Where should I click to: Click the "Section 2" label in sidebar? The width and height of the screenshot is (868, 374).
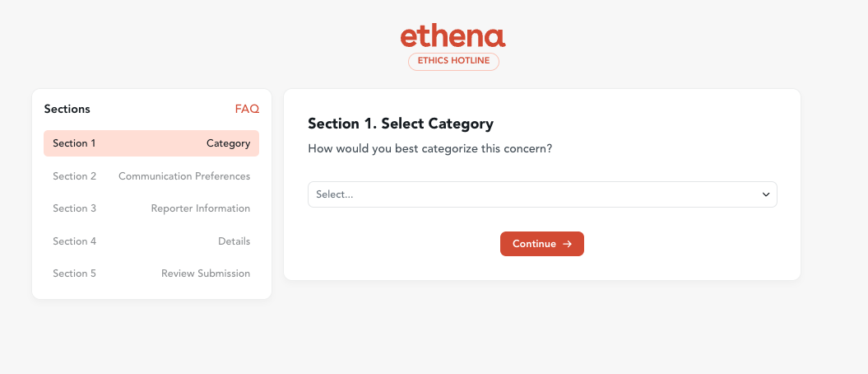point(74,176)
